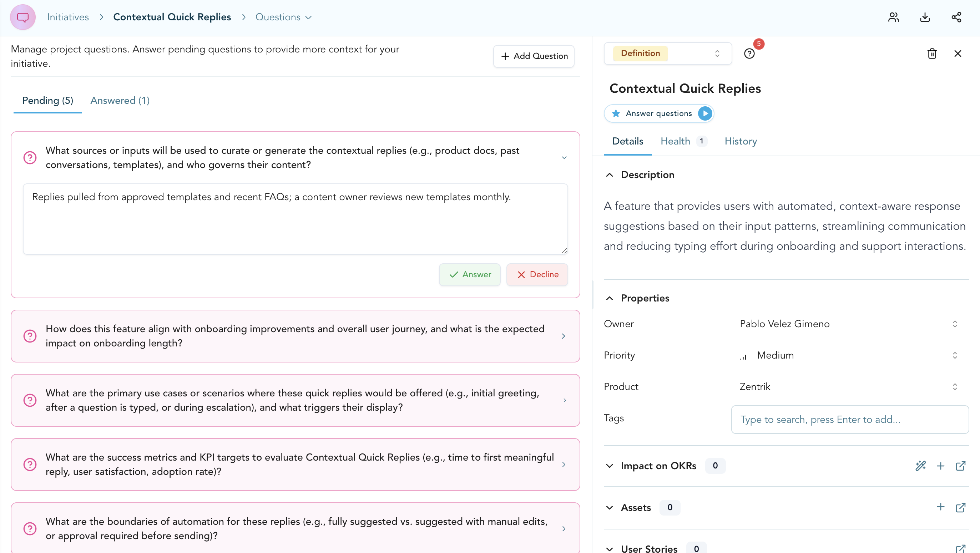Click the download icon in top bar
This screenshot has height=553, width=980.
(925, 17)
